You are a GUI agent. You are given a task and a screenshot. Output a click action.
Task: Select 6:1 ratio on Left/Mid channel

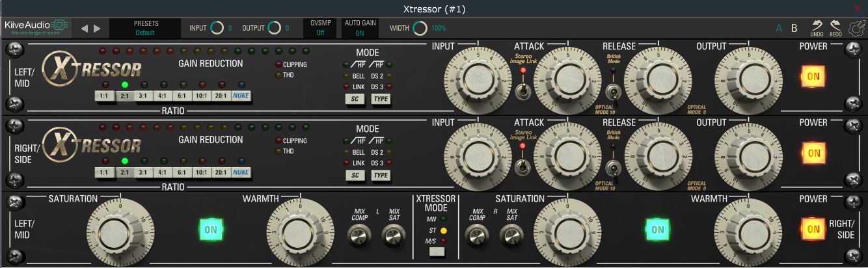(x=182, y=96)
